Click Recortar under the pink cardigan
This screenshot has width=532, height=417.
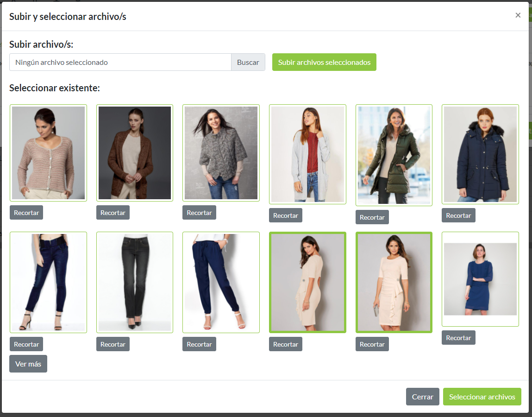pyautogui.click(x=26, y=213)
